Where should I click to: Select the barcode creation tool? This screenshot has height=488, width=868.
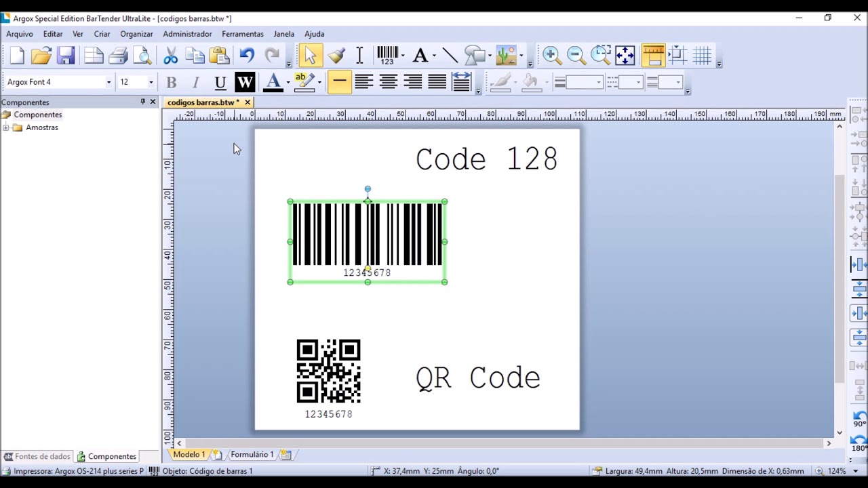pyautogui.click(x=387, y=56)
